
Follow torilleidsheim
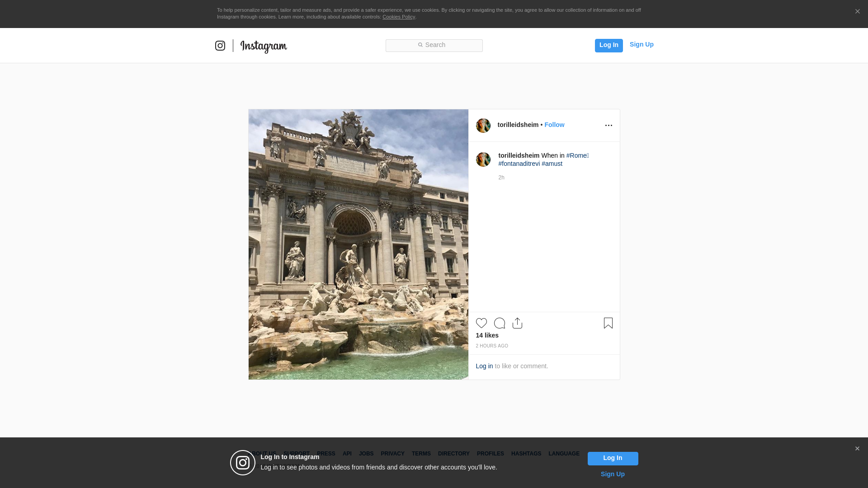pyautogui.click(x=554, y=125)
